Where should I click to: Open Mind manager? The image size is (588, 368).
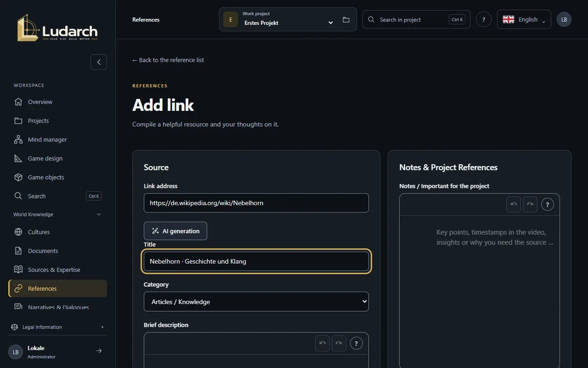click(57, 139)
